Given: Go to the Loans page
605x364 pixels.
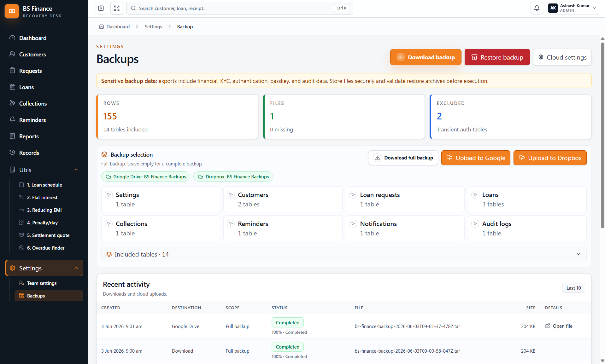Looking at the screenshot, I should (44, 87).
